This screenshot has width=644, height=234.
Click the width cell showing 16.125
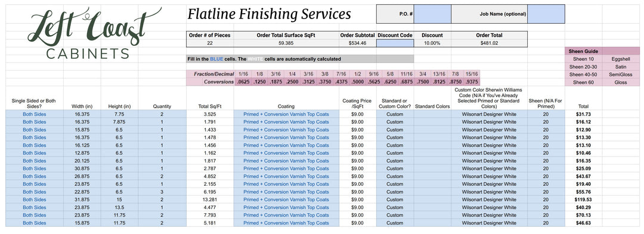tap(82, 145)
